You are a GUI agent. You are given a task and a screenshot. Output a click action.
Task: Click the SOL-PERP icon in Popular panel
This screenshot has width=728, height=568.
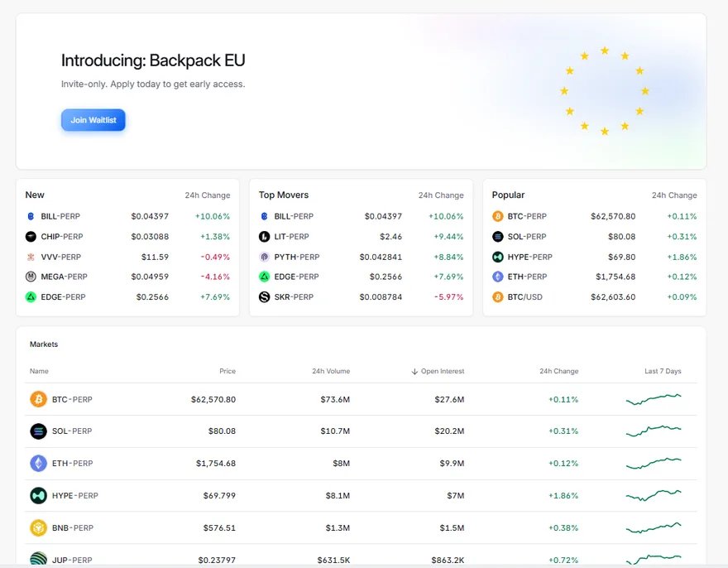(498, 237)
